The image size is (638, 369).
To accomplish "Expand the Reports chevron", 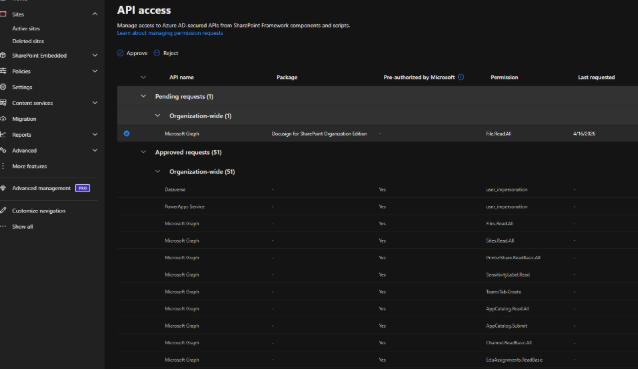I will click(x=95, y=134).
